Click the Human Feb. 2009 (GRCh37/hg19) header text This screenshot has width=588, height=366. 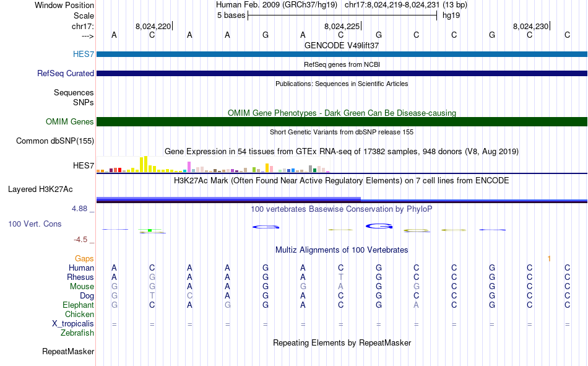(277, 5)
